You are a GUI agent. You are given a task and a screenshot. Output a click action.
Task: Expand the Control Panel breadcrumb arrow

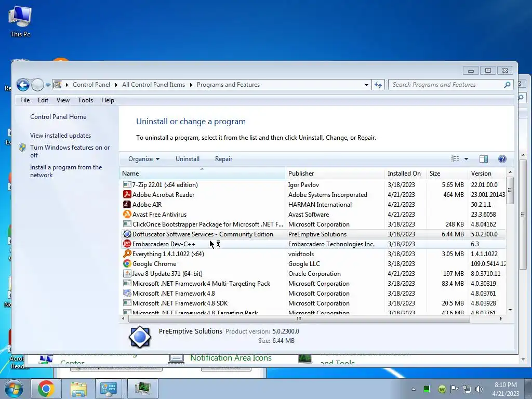point(116,85)
